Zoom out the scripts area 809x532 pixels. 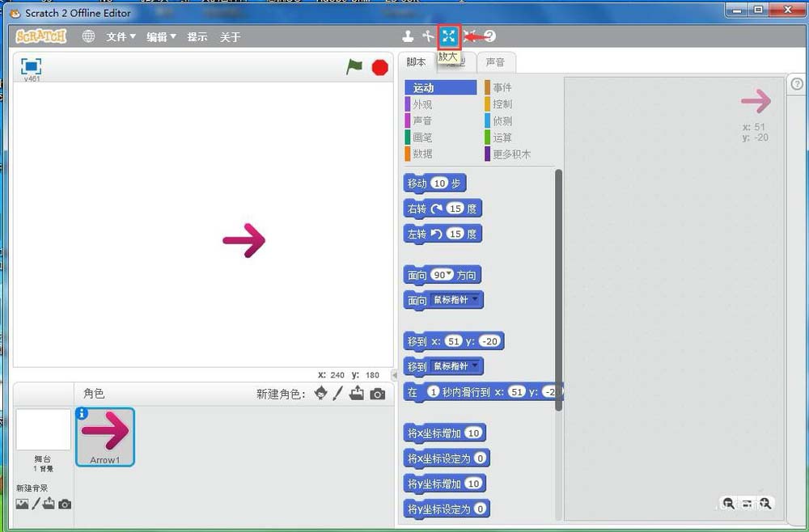pyautogui.click(x=729, y=503)
